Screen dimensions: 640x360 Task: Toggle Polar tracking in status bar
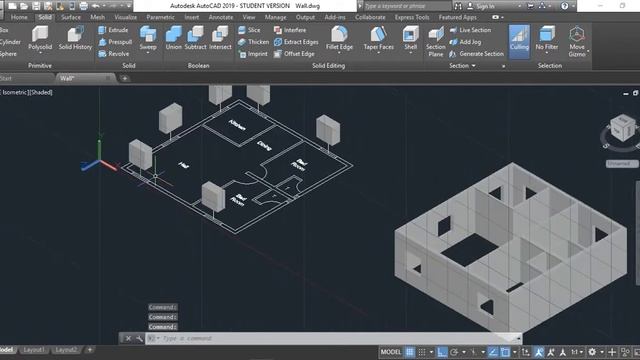(x=454, y=352)
